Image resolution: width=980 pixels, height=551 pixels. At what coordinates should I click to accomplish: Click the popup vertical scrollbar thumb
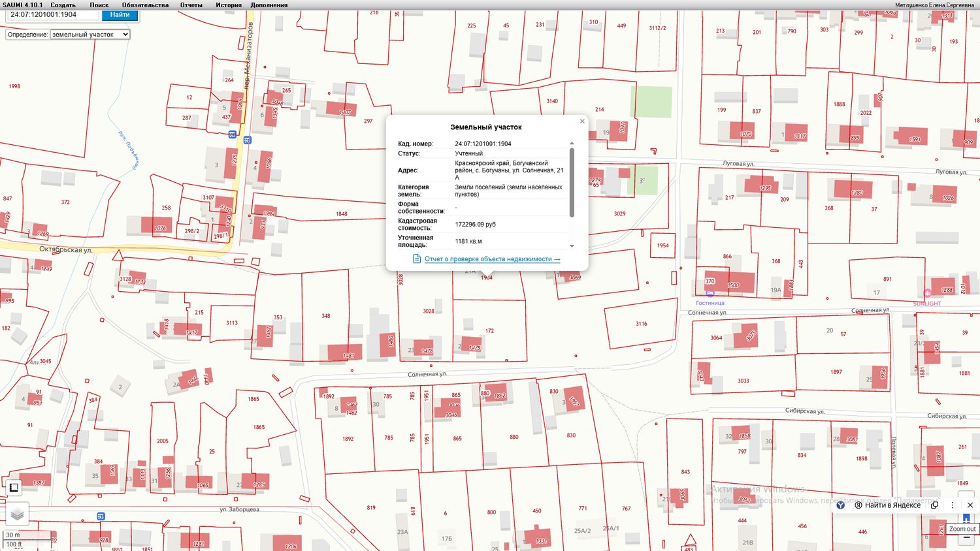tap(572, 183)
